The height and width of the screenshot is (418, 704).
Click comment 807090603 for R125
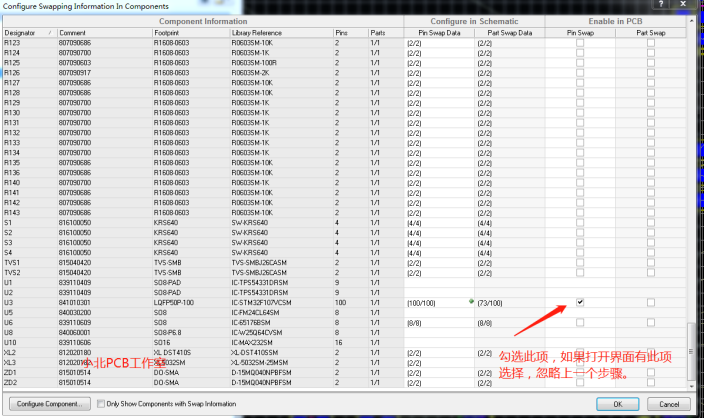point(105,63)
